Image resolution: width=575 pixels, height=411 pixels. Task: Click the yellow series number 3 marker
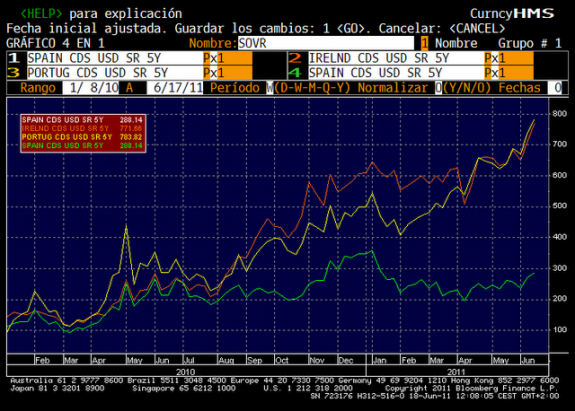point(14,73)
